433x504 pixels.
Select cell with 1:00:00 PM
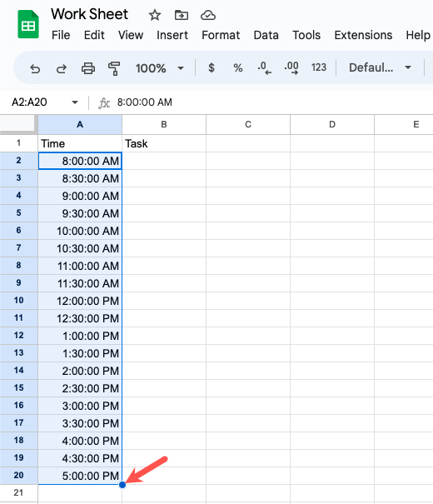coord(80,336)
